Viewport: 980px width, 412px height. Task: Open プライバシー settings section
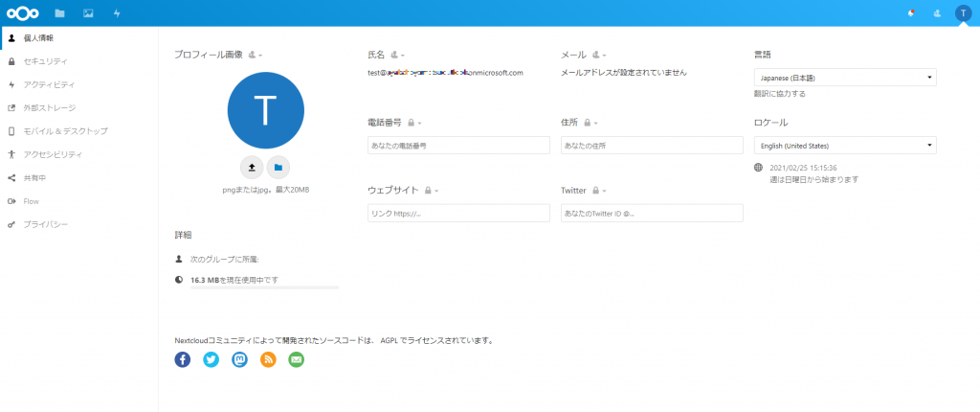click(x=79, y=224)
